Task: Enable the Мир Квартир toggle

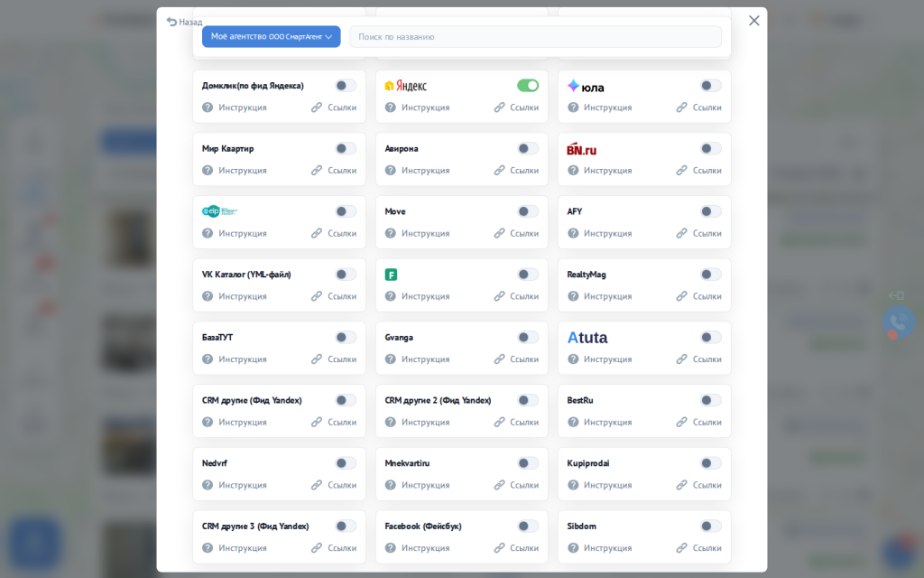Action: pyautogui.click(x=346, y=149)
